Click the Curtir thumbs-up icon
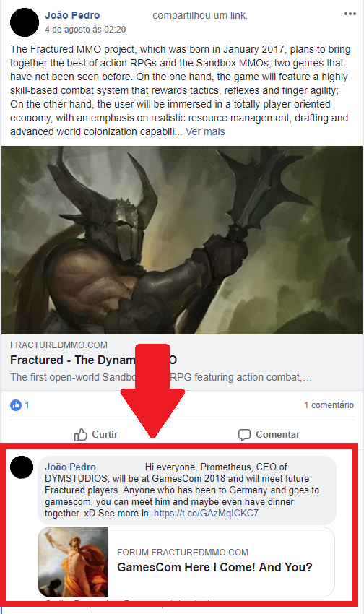Screen dimensions: 364x614 pyautogui.click(x=81, y=434)
